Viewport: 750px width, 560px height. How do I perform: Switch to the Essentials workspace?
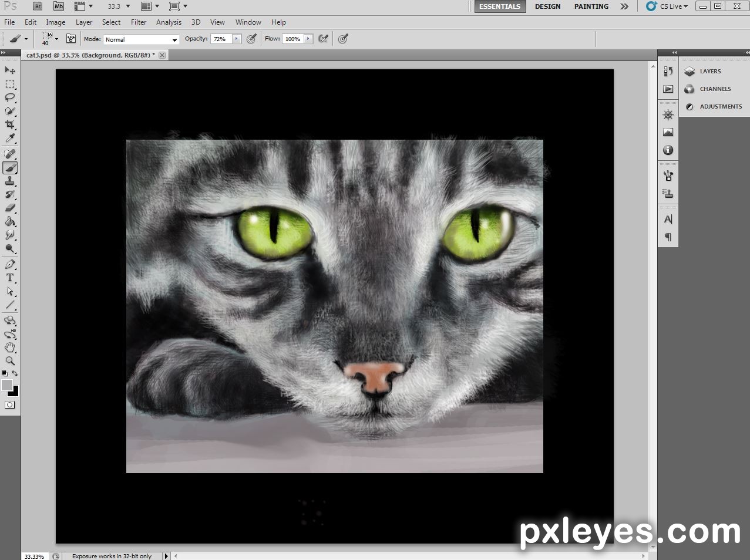(500, 6)
